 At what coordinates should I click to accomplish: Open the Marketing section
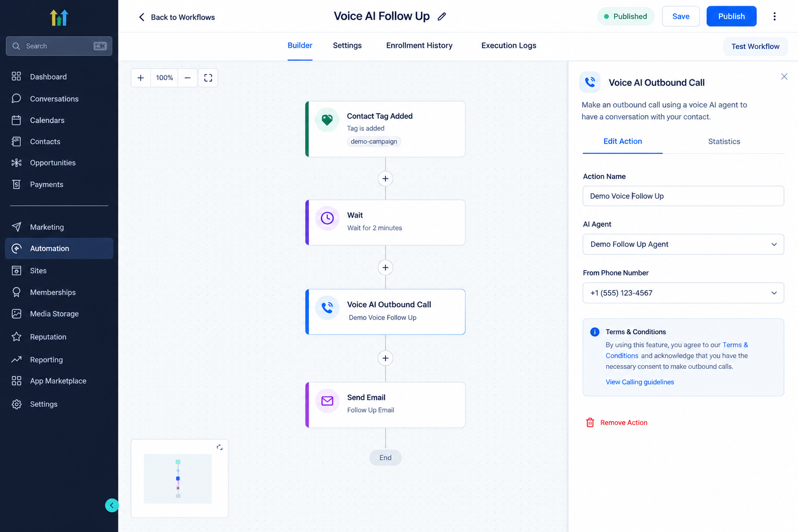point(59,227)
